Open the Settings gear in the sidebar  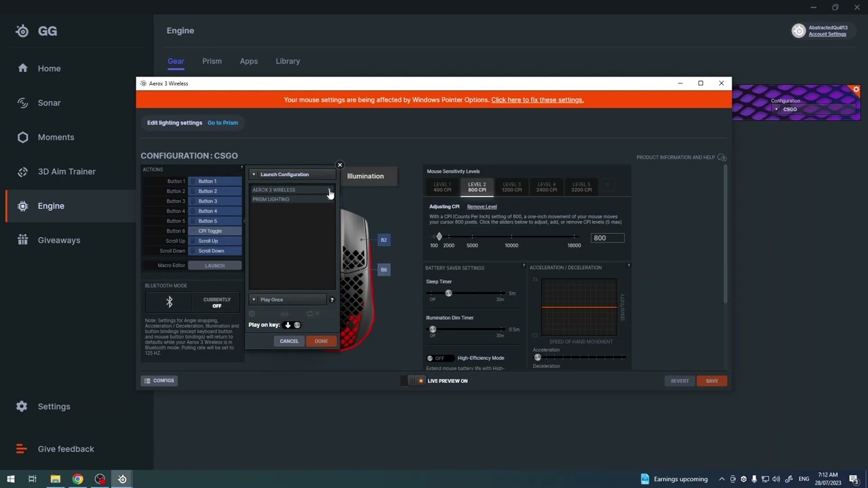(x=22, y=407)
